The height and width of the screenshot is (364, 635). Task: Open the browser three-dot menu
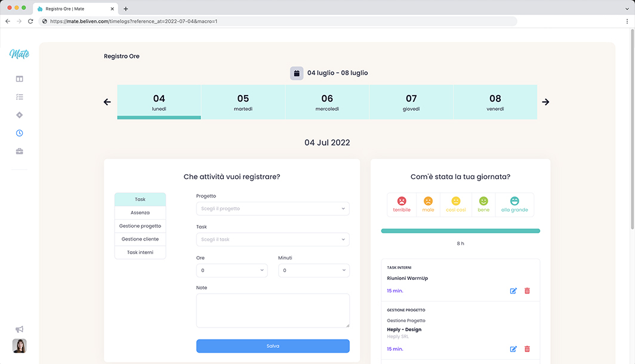[627, 21]
